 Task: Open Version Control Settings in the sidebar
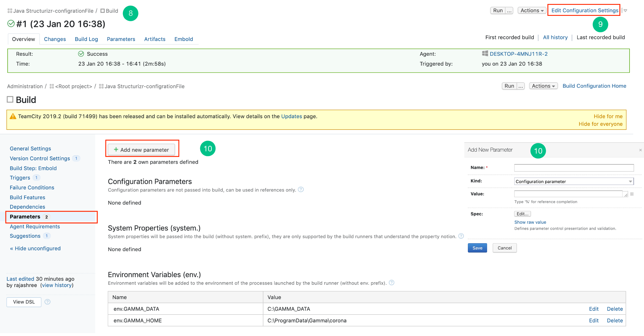40,158
